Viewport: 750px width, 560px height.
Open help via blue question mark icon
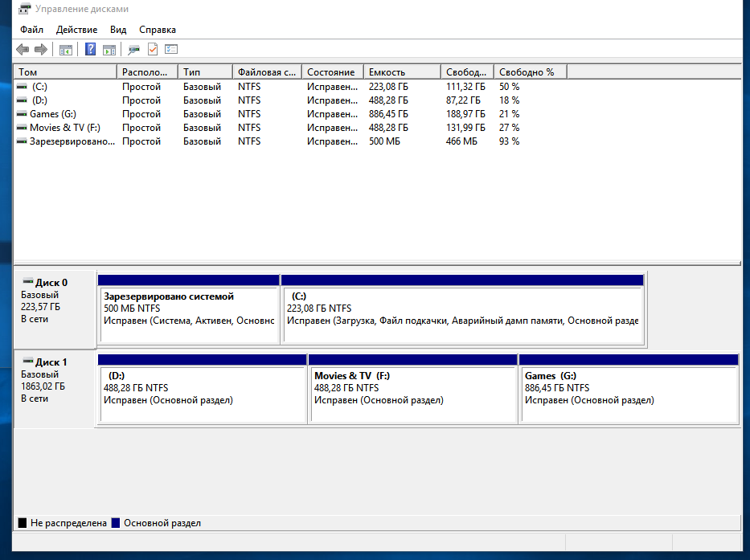90,50
